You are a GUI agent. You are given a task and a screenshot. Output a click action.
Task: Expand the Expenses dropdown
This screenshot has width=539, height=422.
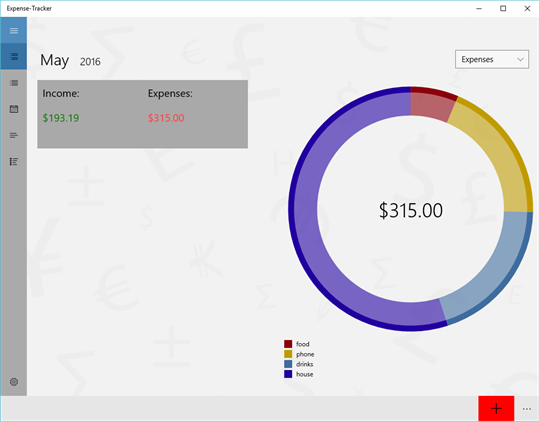(x=492, y=59)
